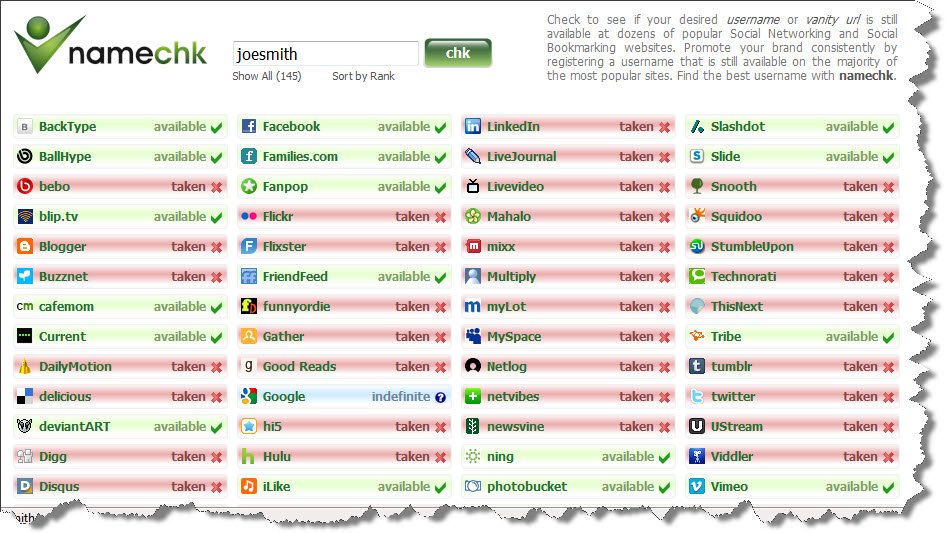This screenshot has height=533, width=946.
Task: Click the LinkedIn logo icon
Action: 473,126
